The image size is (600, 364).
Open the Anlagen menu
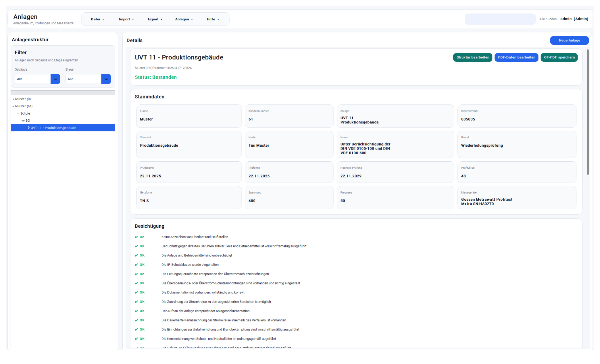(184, 19)
